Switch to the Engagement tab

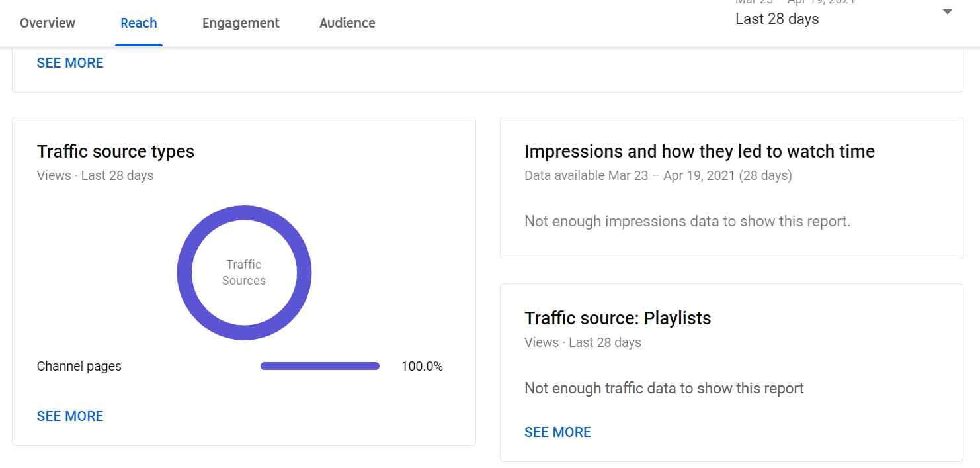point(241,23)
